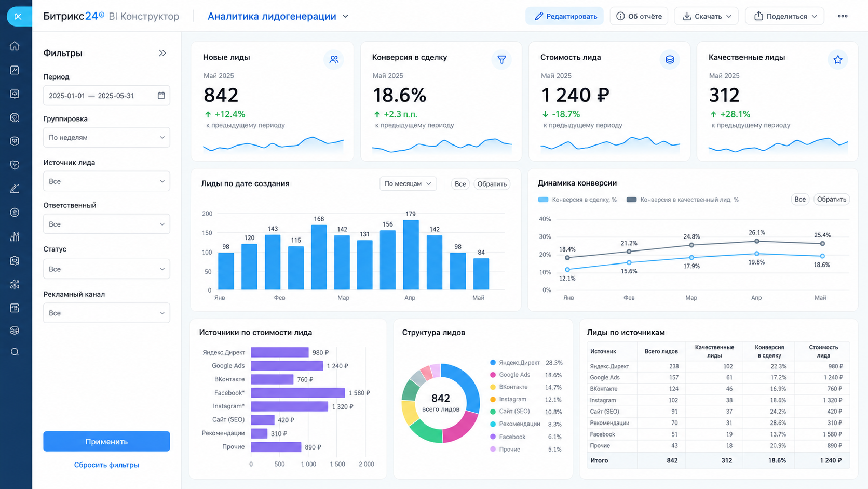Screen dimensions: 868x489
Task: Click the funnel icon on Конверсия в сделку card
Action: coord(501,60)
